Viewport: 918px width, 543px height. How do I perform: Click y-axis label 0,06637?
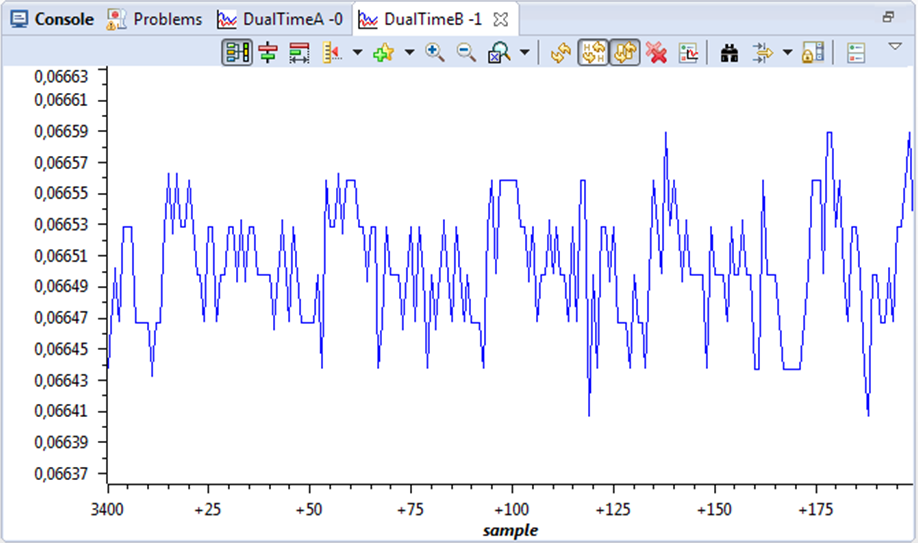61,473
